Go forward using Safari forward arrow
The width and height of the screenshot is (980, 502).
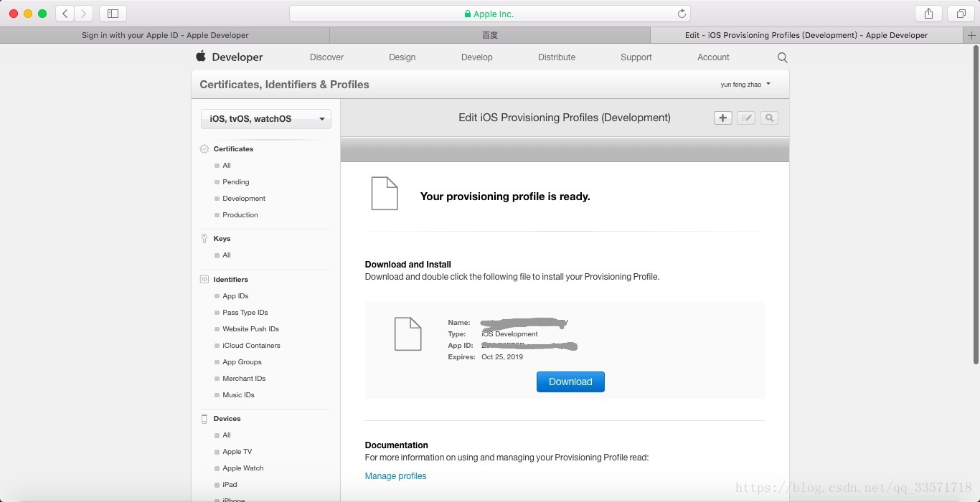coord(84,14)
